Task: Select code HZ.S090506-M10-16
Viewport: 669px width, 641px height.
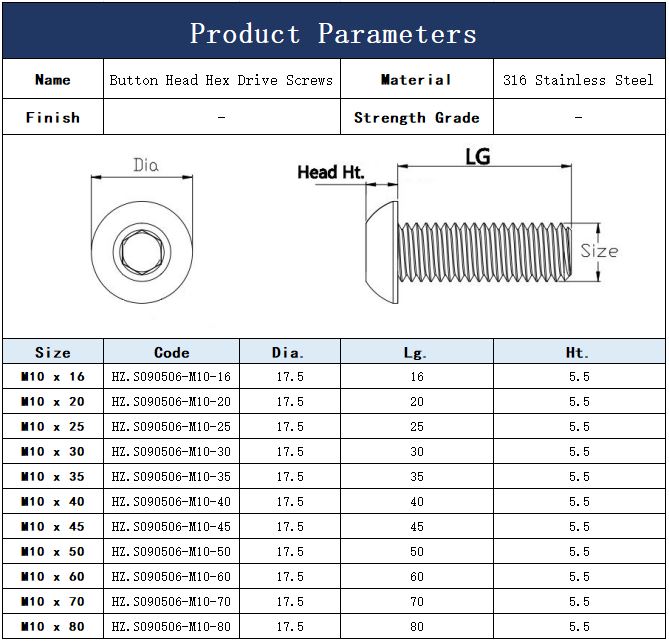Action: click(x=172, y=377)
